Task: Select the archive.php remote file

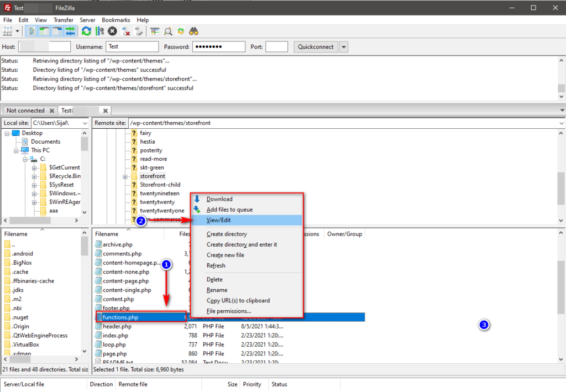Action: (117, 244)
